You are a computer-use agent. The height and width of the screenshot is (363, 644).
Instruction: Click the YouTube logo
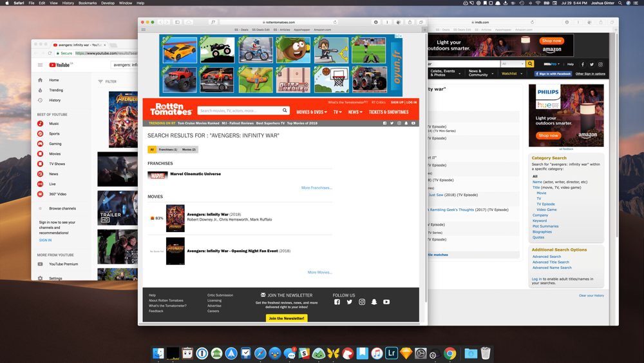[x=60, y=65]
